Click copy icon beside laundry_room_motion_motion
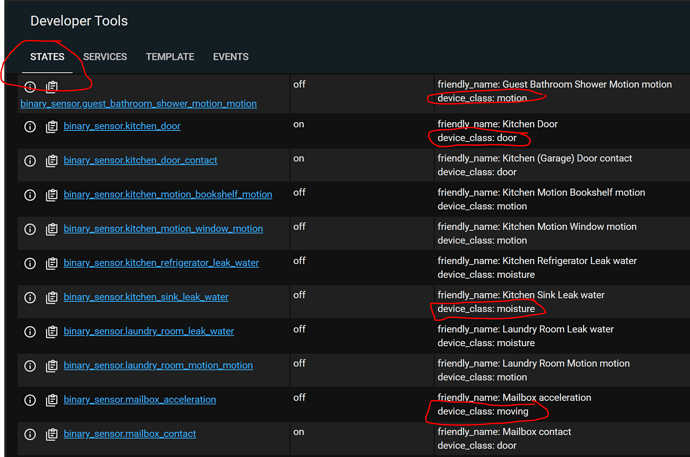Screen dimensions: 690x457 [x=51, y=366]
